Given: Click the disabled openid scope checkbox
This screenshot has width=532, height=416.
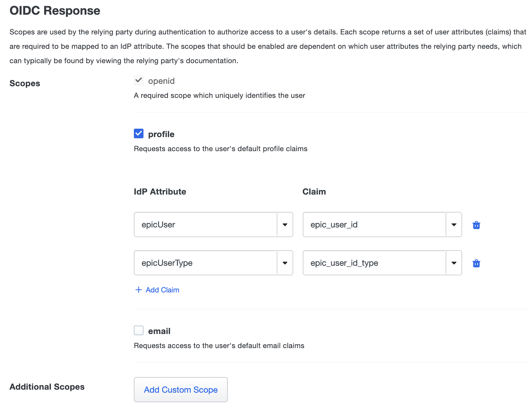Looking at the screenshot, I should pos(138,80).
